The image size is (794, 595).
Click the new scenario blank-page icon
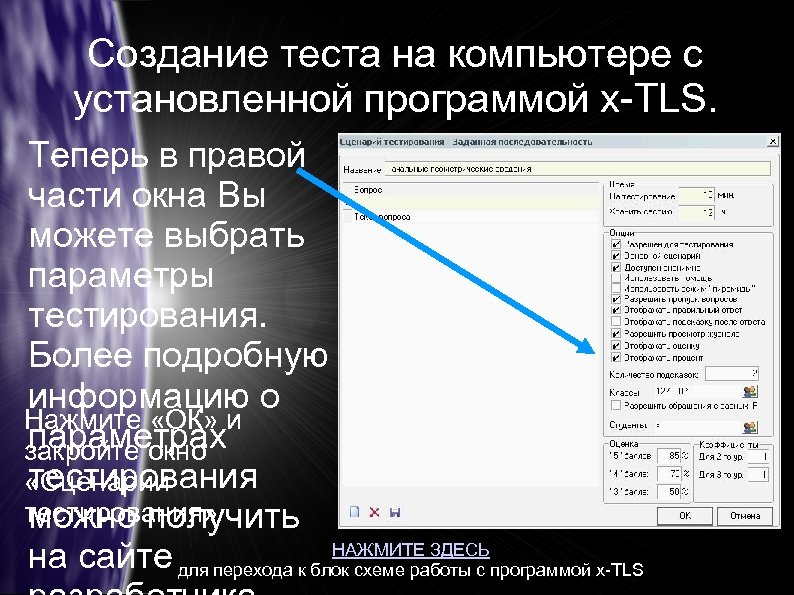pyautogui.click(x=354, y=511)
